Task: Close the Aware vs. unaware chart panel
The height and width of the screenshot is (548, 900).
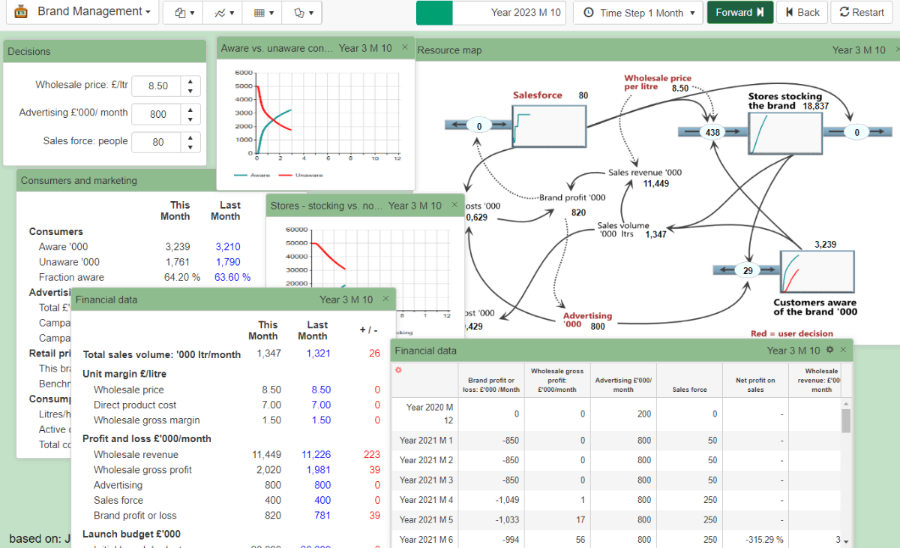Action: [x=404, y=47]
